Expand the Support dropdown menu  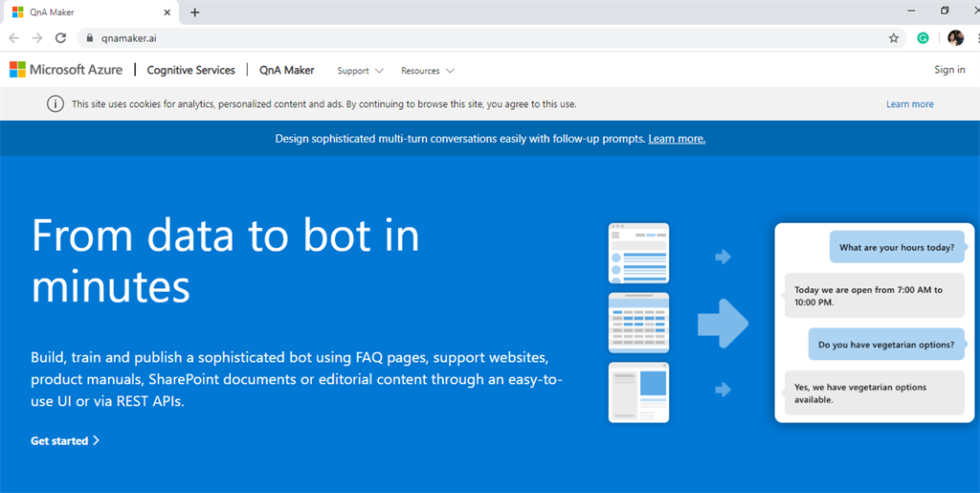(360, 71)
